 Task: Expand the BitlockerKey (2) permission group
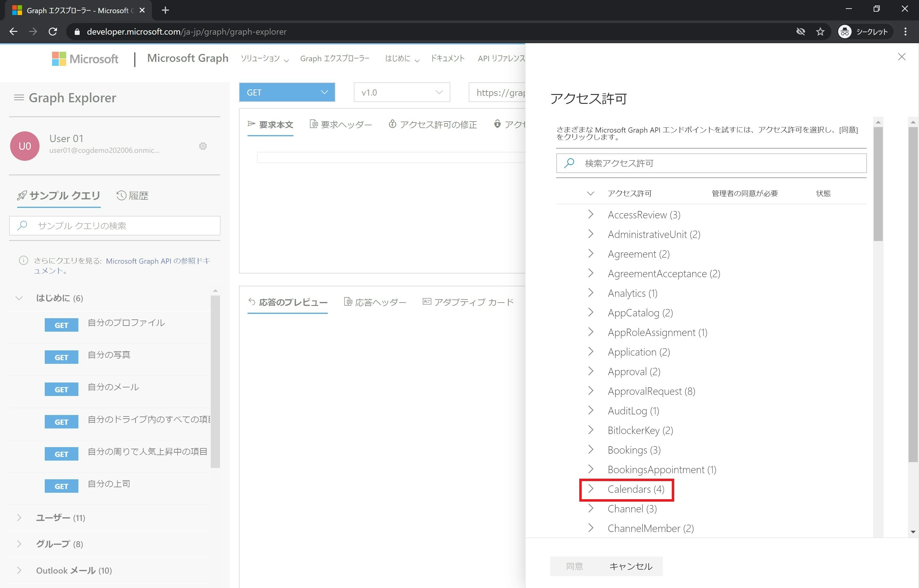[590, 430]
